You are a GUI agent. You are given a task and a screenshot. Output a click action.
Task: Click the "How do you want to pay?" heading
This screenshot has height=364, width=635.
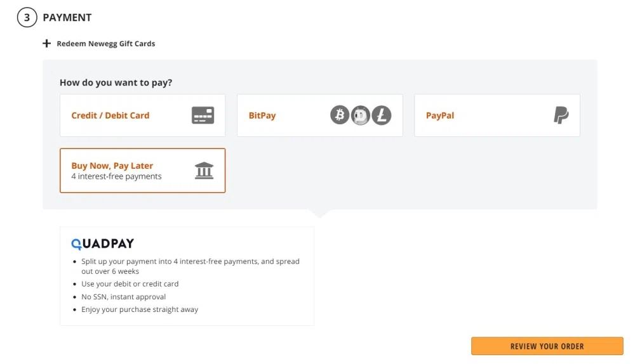(x=116, y=82)
